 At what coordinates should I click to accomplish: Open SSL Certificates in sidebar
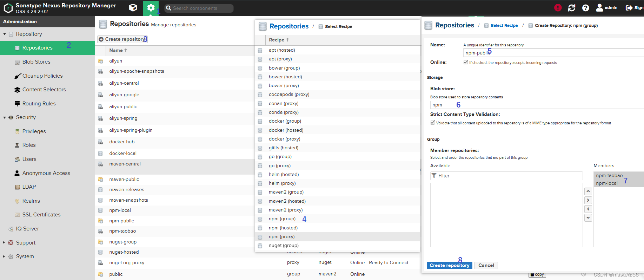pos(41,215)
